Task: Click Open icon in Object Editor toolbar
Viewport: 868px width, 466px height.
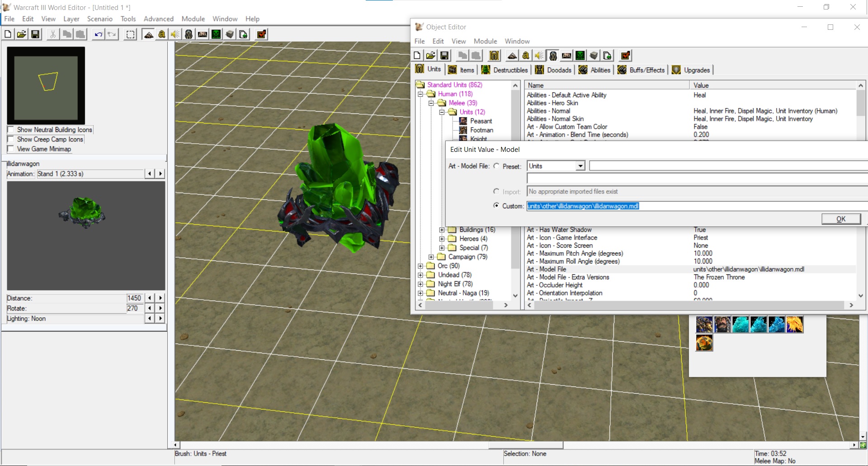Action: (x=431, y=56)
